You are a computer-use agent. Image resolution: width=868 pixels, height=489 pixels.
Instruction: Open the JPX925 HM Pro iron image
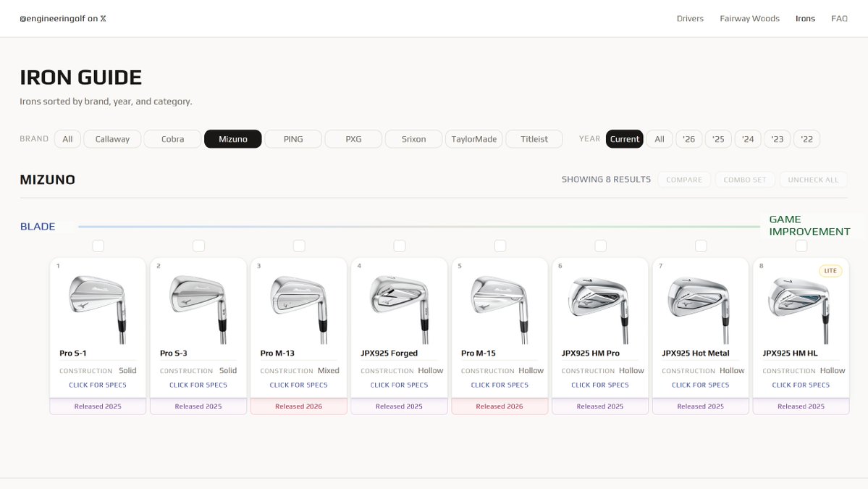coord(600,309)
